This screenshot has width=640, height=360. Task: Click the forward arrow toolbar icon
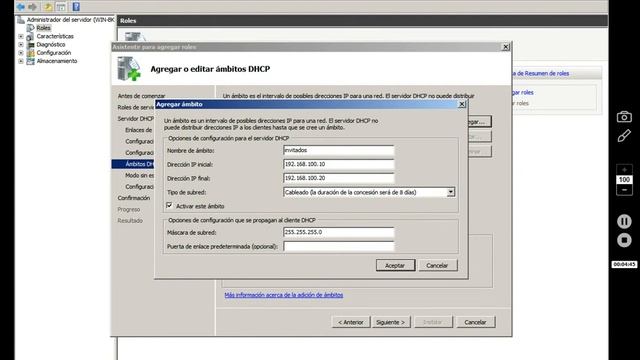tap(32, 7)
